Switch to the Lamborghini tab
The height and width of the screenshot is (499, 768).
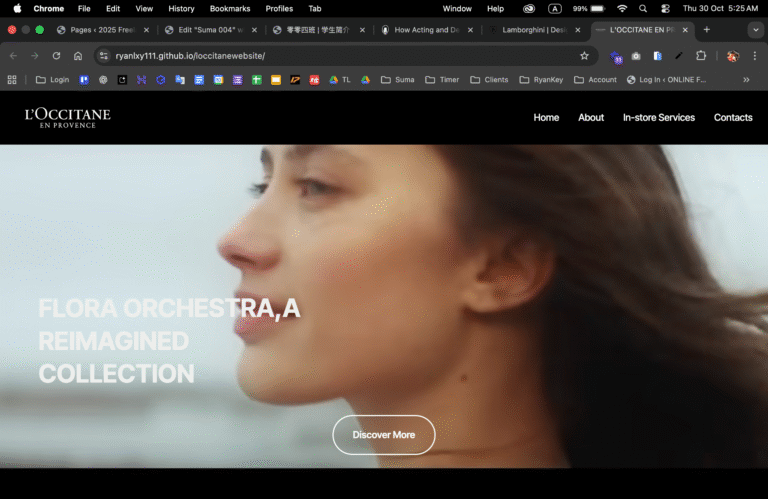tap(533, 30)
